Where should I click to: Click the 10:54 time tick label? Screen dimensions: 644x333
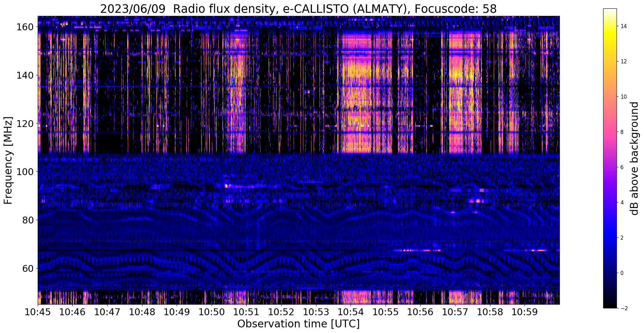351,312
